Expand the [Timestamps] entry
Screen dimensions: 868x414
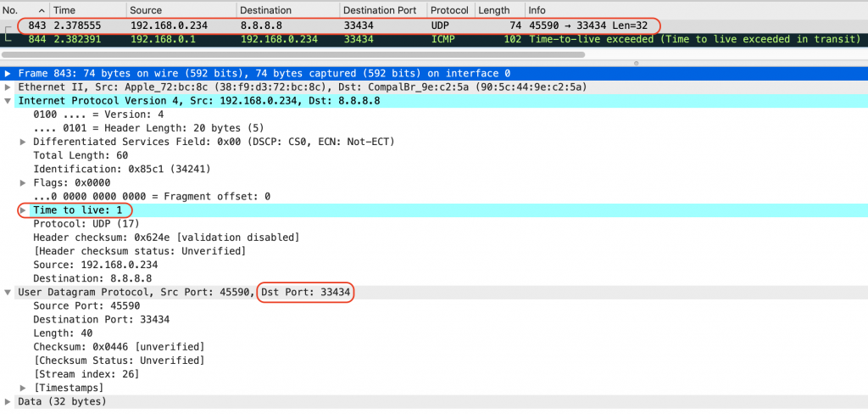(x=24, y=387)
